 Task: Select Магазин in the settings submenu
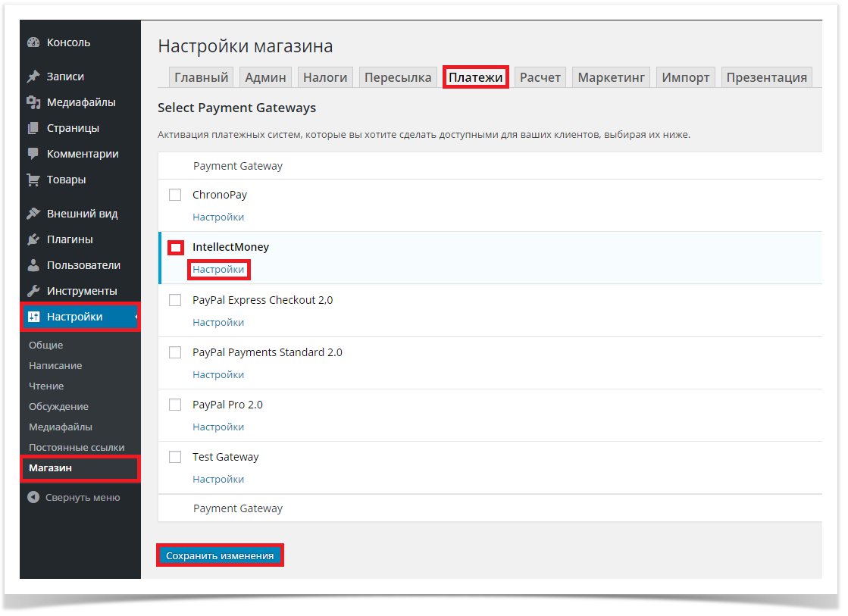tap(51, 468)
